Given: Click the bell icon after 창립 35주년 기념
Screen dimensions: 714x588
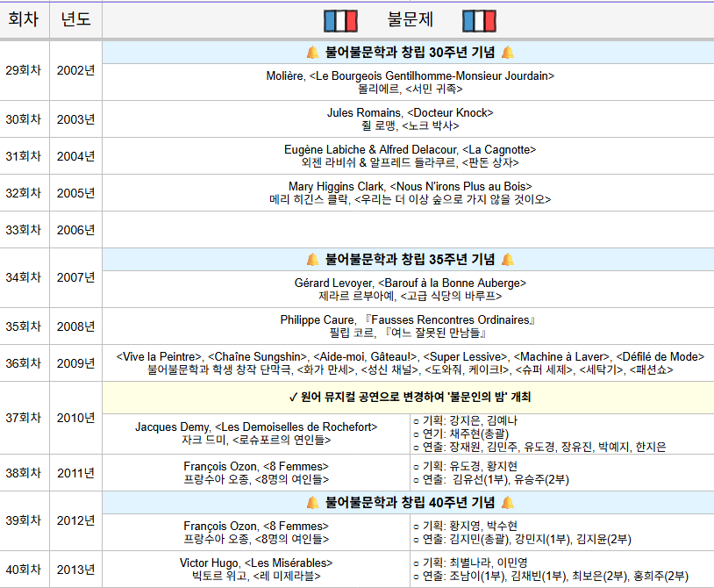Looking at the screenshot, I should tap(508, 260).
